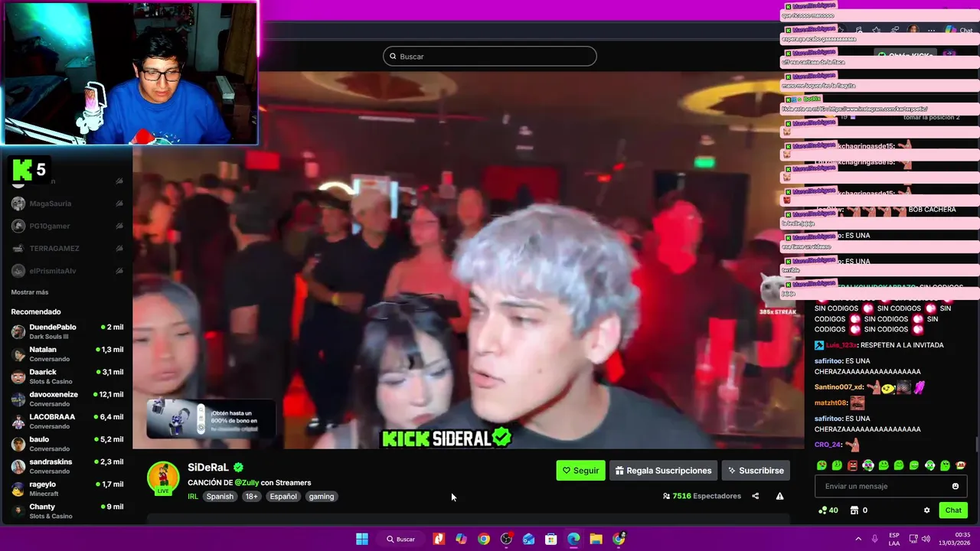The height and width of the screenshot is (551, 980).
Task: Click the 18+ tag
Action: 252,497
